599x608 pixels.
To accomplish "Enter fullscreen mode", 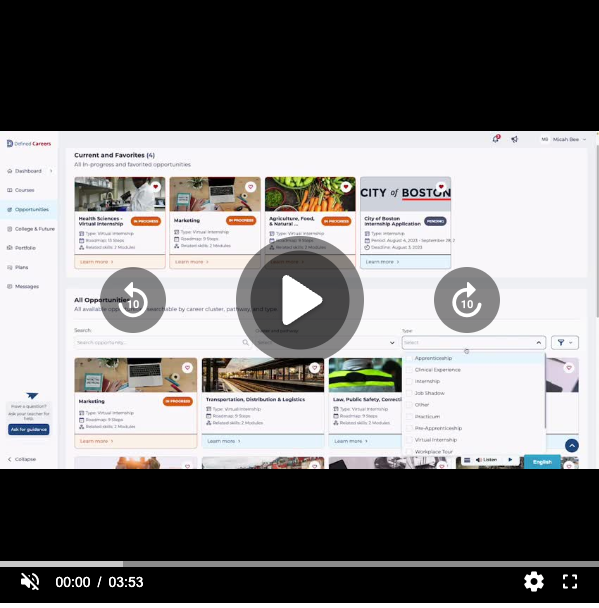I will pyautogui.click(x=570, y=582).
